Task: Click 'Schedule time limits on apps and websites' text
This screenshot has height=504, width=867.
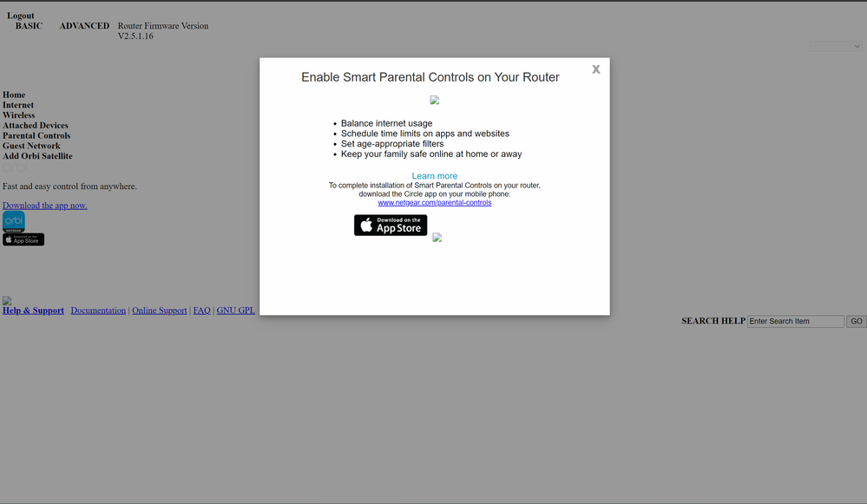Action: (425, 134)
